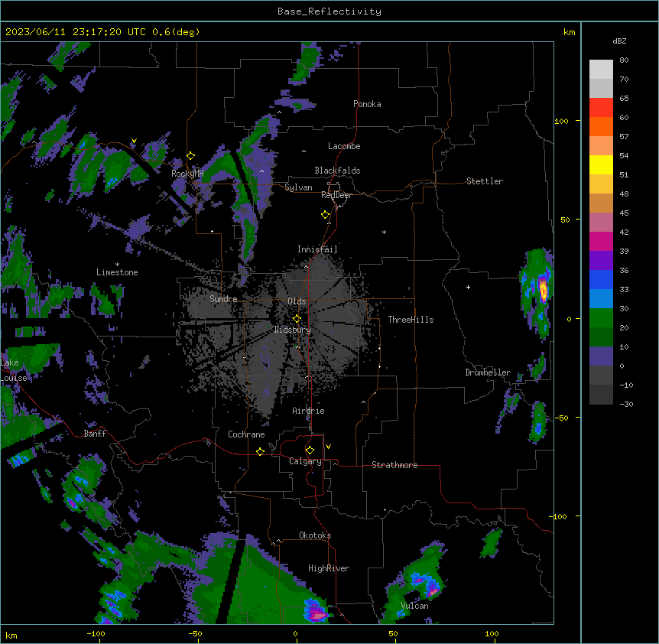Click the red 65 dBZ legend swatch
The height and width of the screenshot is (644, 659).
pos(601,108)
